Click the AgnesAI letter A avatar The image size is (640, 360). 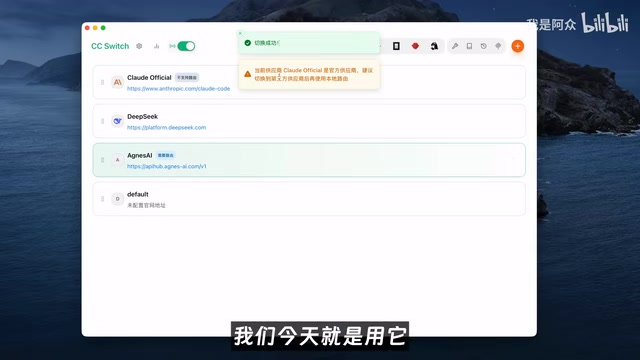click(x=118, y=160)
